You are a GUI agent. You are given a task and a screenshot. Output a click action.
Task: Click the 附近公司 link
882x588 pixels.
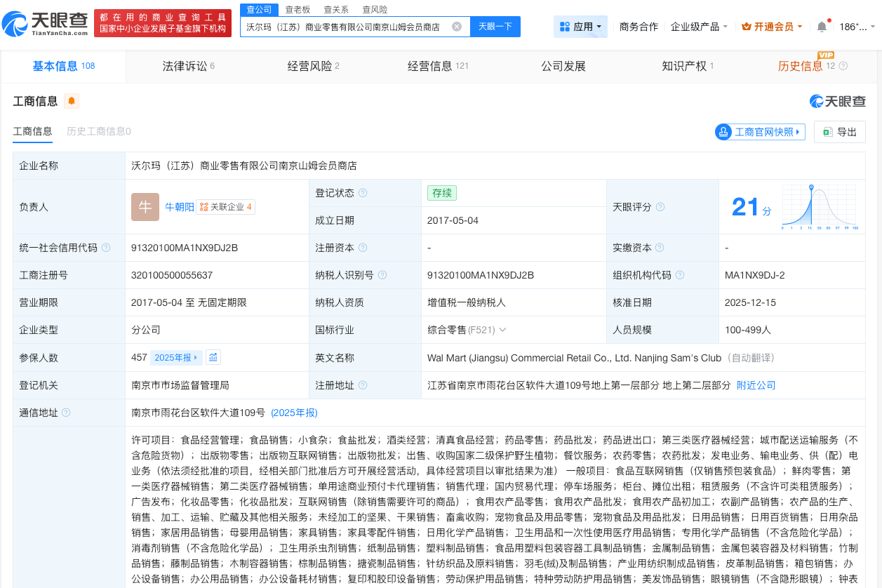click(x=756, y=385)
